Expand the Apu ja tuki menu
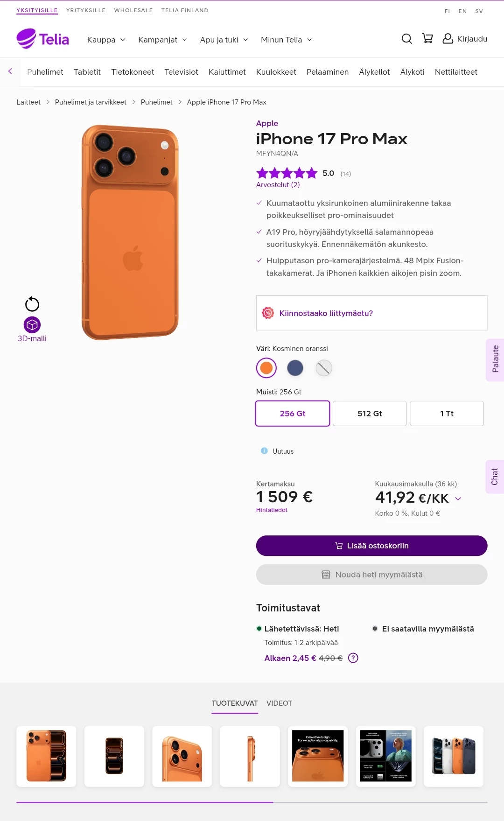 pos(224,40)
